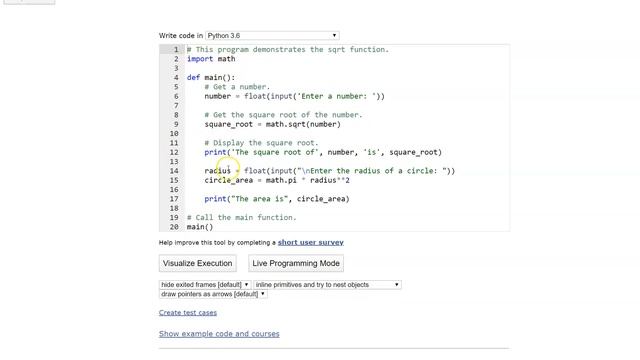Click the Live Programming Mode button
640x360 pixels.
click(296, 263)
